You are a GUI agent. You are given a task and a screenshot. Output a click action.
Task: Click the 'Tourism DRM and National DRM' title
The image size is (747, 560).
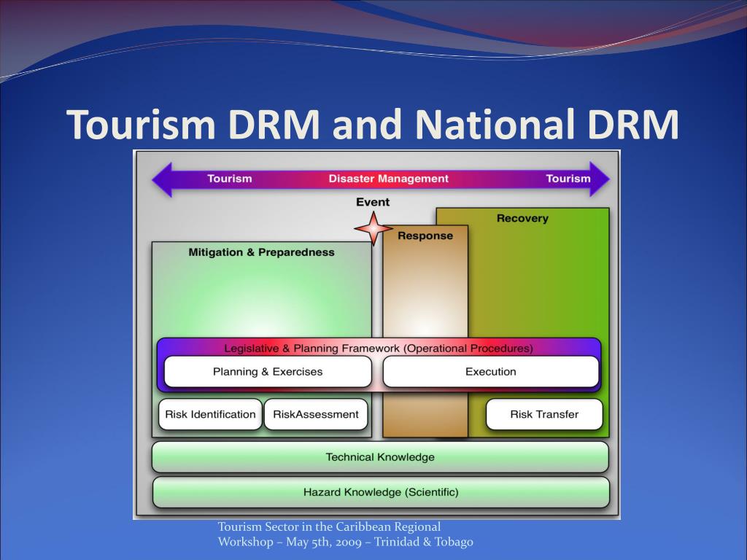coord(373,124)
